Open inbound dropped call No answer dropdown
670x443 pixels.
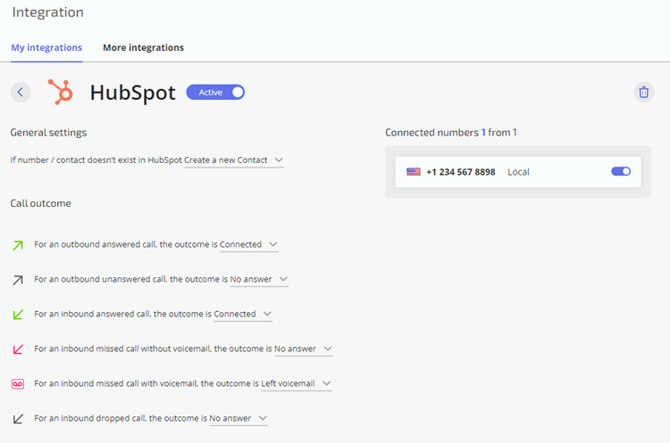238,418
